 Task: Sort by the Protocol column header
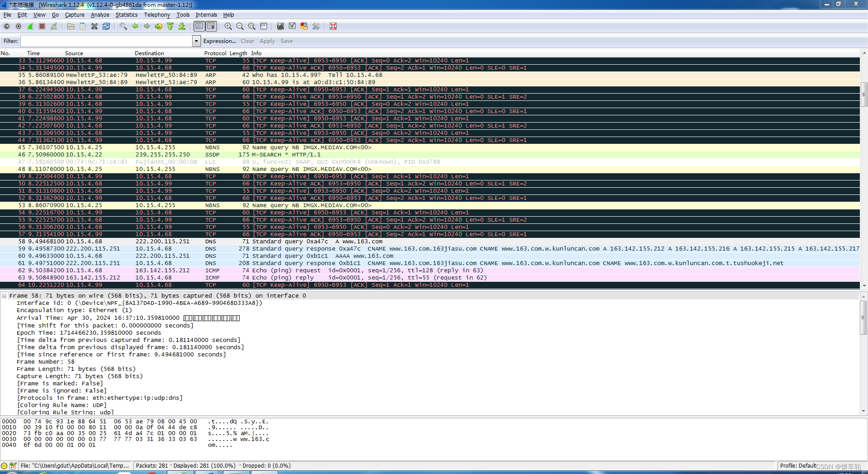tap(215, 53)
